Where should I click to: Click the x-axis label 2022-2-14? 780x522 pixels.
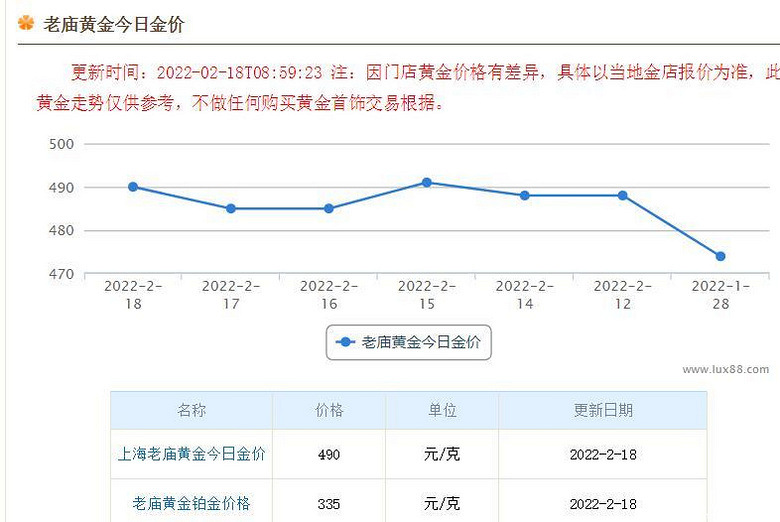[x=525, y=295]
